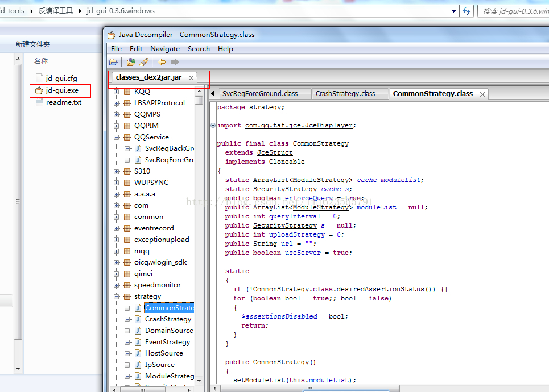Viewport: 549px width, 392px height.
Task: Click the EventStrategy class icon in tree
Action: coord(138,342)
